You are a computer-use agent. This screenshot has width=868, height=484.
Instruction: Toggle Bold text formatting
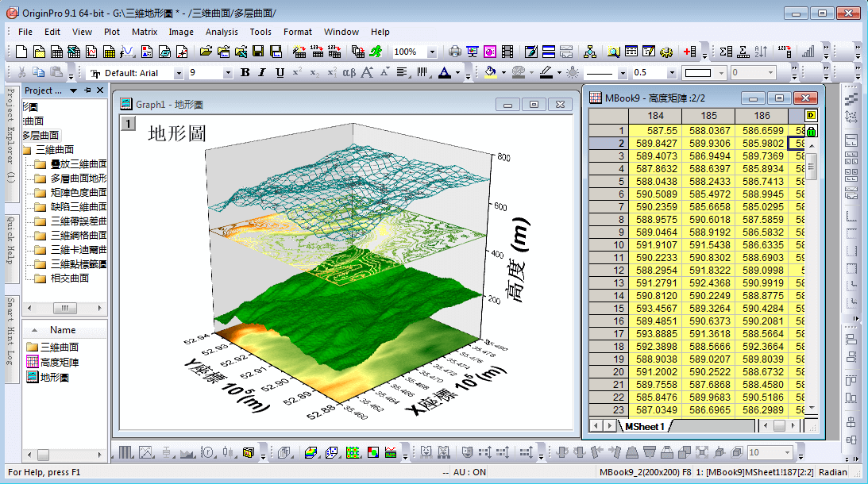pos(245,73)
